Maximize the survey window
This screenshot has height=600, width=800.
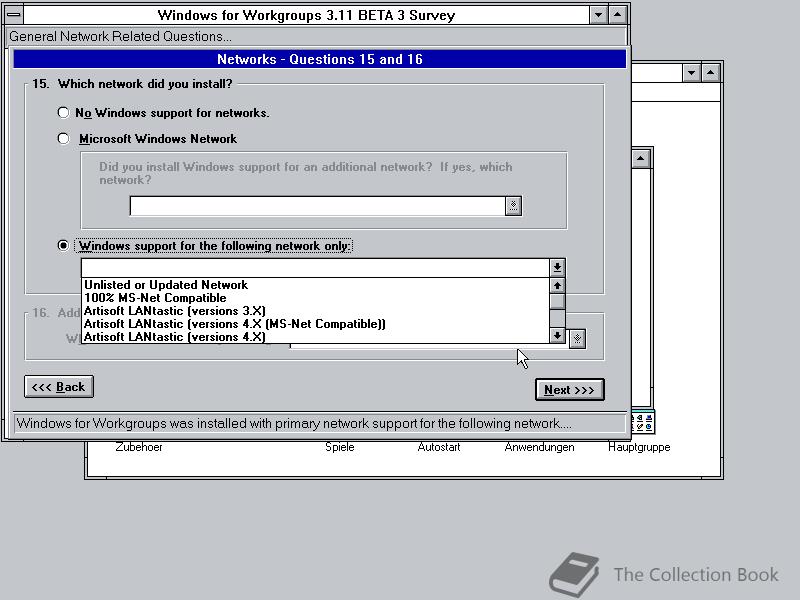point(617,15)
